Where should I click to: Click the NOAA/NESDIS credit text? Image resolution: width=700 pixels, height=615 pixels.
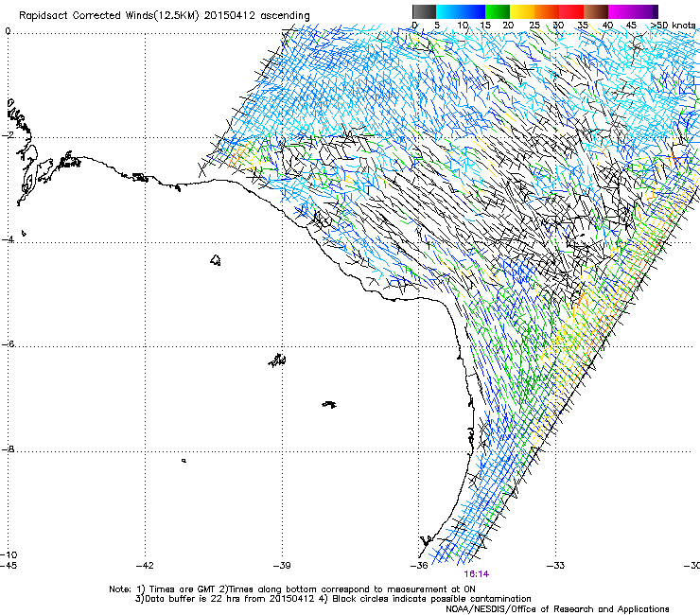(x=557, y=609)
